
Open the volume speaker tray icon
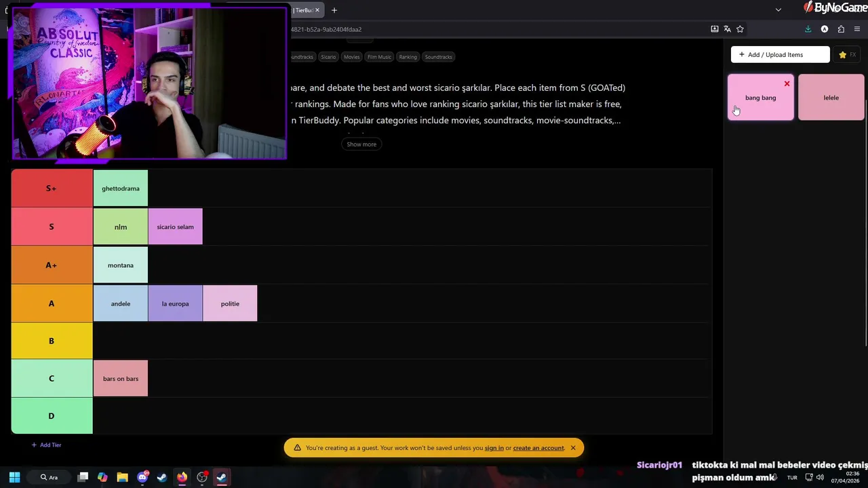coord(820,478)
